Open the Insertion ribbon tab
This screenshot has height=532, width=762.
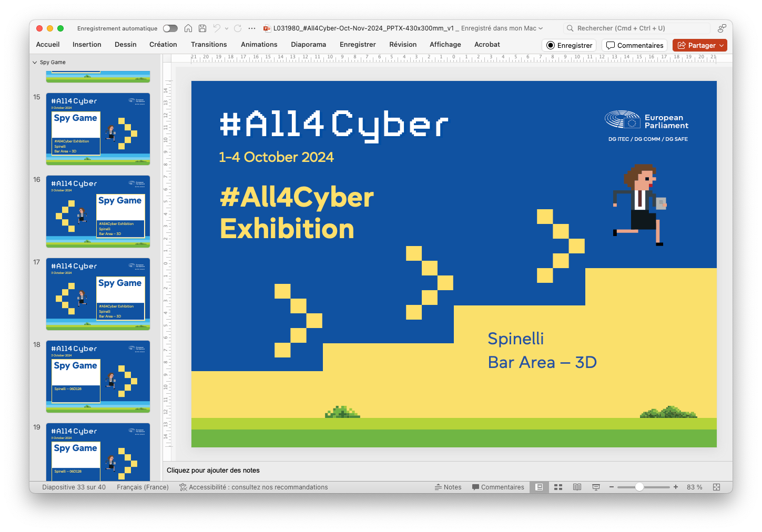coord(87,45)
